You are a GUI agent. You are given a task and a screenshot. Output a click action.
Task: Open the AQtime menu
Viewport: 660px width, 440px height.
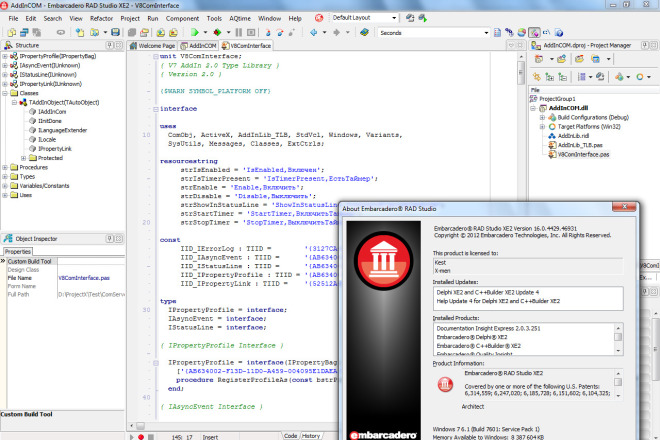(x=240, y=19)
